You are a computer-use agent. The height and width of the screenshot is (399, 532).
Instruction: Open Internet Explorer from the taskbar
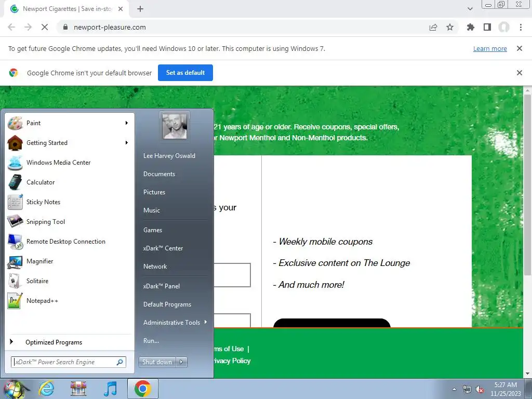[46, 389]
